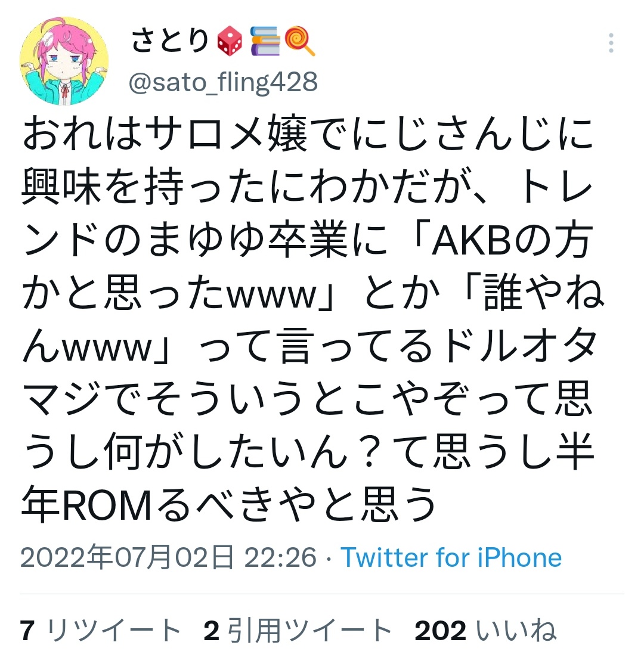Click the stacked books emoji
This screenshot has width=644, height=664.
click(x=265, y=41)
